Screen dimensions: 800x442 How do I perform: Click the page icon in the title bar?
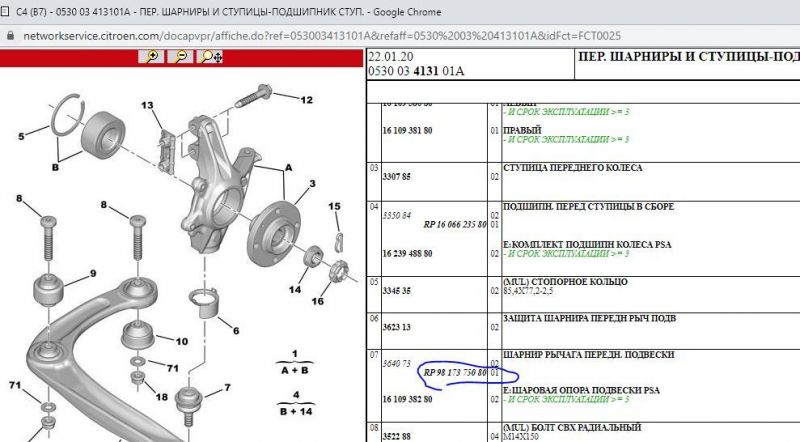pyautogui.click(x=9, y=10)
